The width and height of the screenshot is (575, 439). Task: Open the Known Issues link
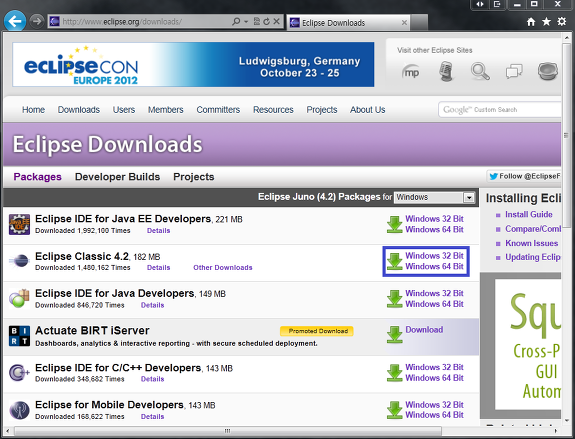tap(531, 243)
